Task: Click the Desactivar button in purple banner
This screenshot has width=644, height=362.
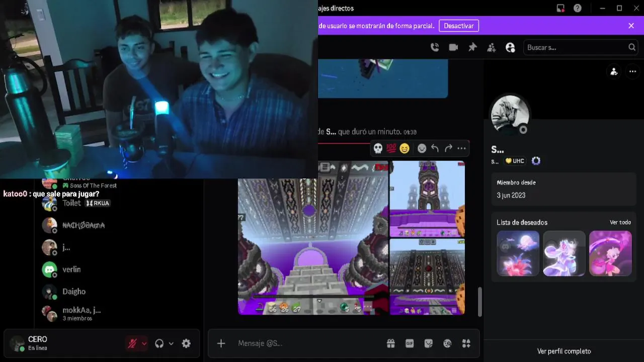Action: (x=459, y=26)
